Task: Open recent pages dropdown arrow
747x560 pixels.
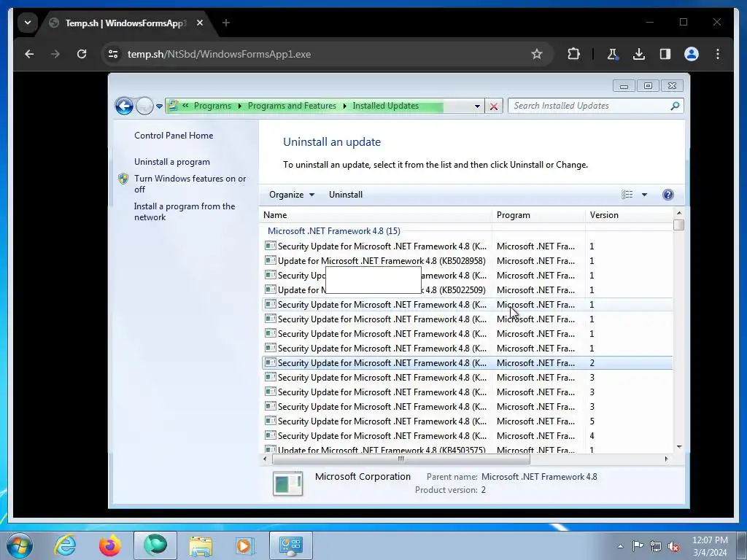Action: tap(159, 106)
